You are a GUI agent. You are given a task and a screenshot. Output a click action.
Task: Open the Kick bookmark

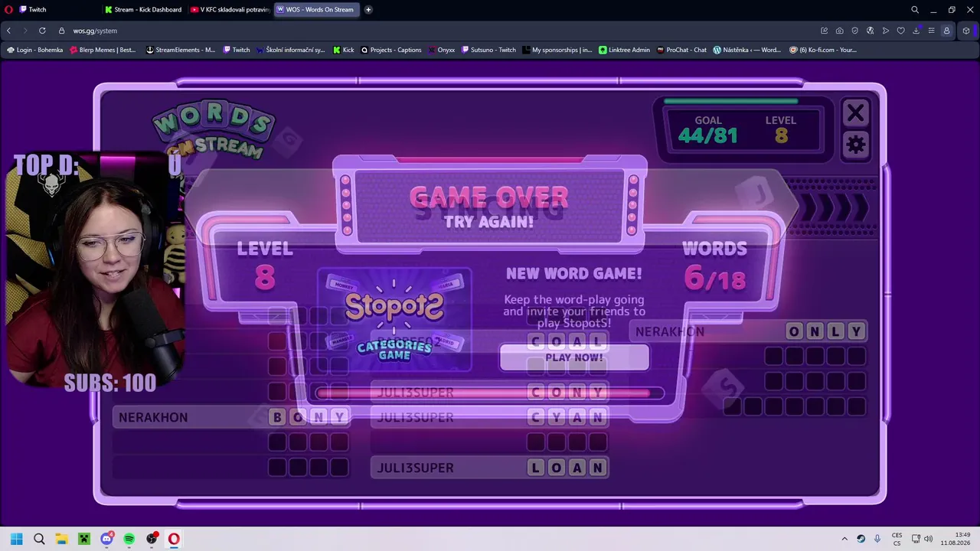click(x=344, y=50)
